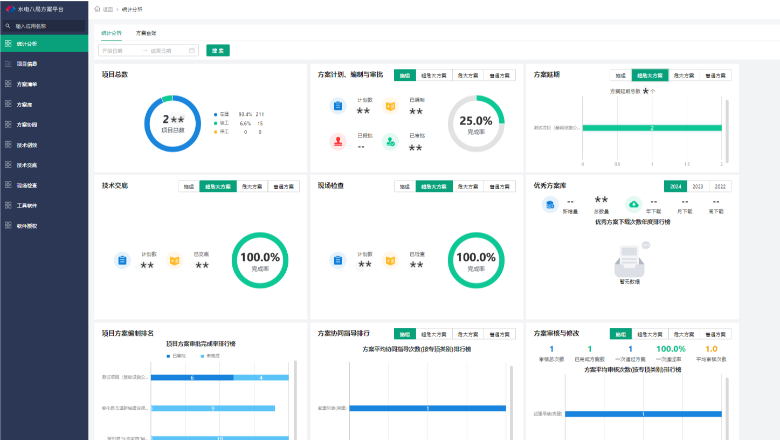Screen dimensions: 780x440
Task: Select 重大方案 in the 现场检查 card
Action: [x=468, y=186]
